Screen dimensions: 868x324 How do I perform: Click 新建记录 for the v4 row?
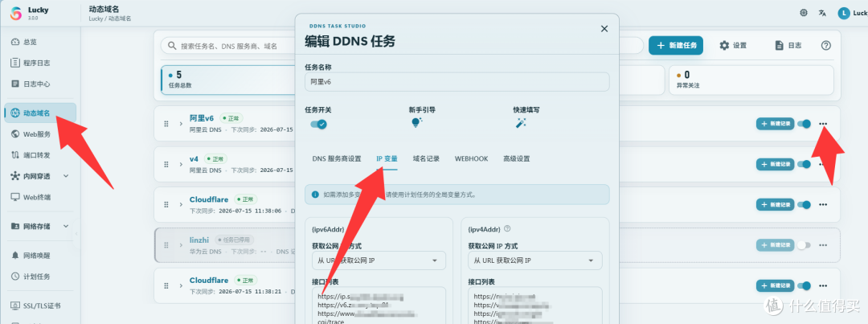click(775, 164)
